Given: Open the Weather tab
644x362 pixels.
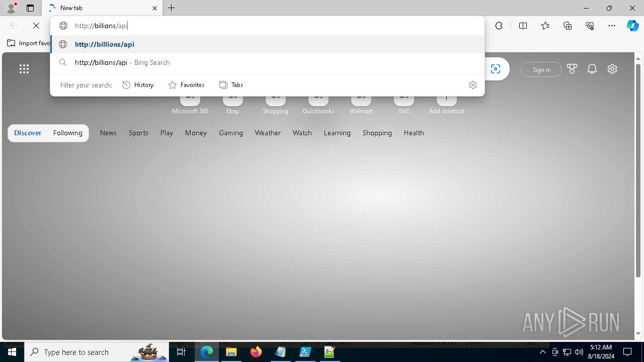Looking at the screenshot, I should [x=268, y=133].
